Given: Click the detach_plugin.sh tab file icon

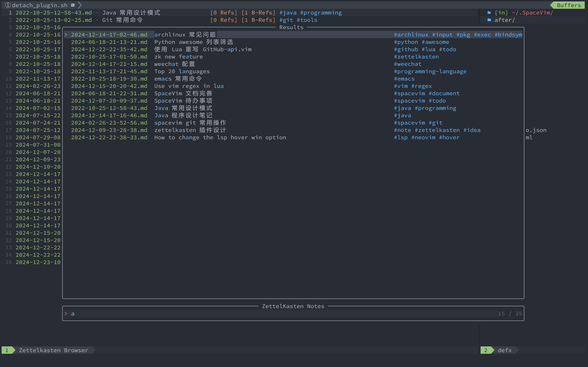Looking at the screenshot, I should (73, 5).
